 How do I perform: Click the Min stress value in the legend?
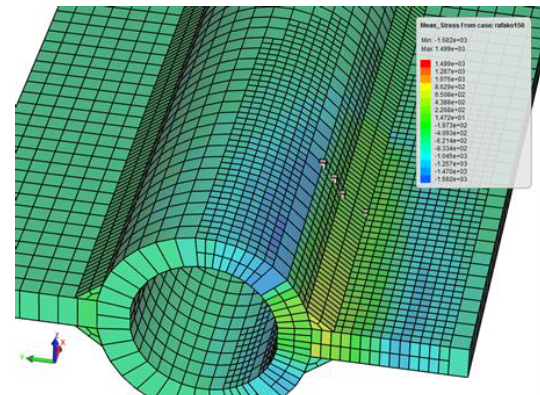tap(444, 40)
